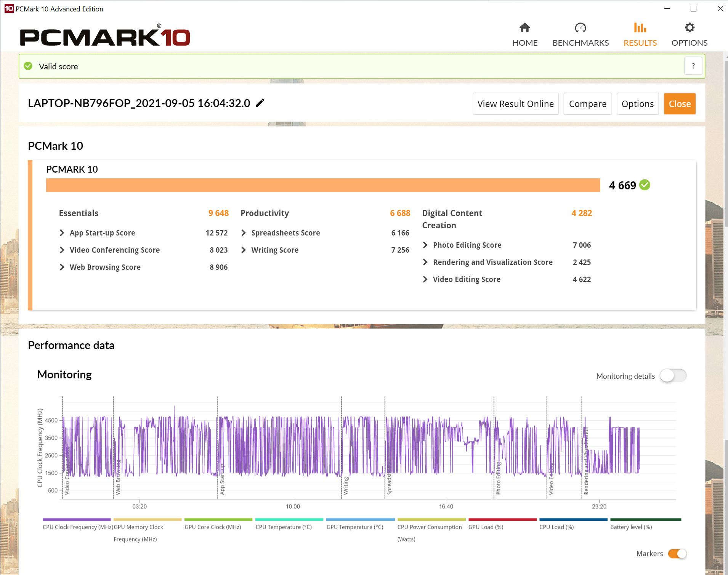This screenshot has width=728, height=575.
Task: Expand the Spreadsheets Score details
Action: coord(244,233)
